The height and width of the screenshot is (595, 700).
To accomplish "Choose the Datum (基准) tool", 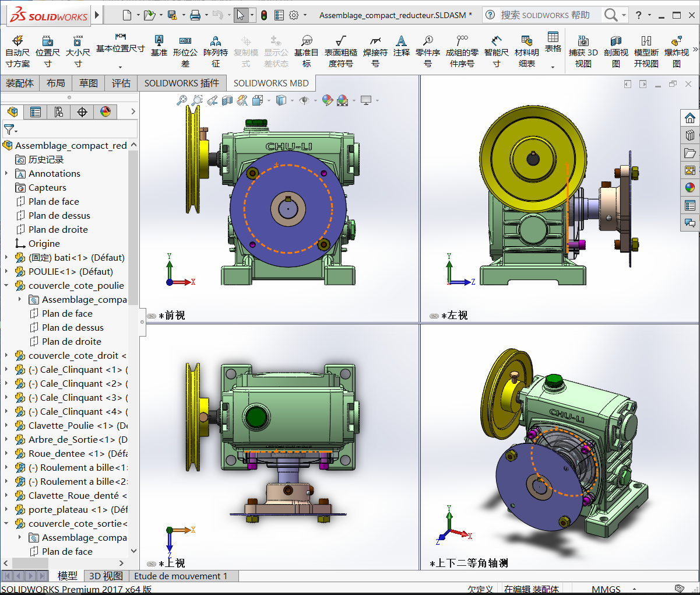I will [159, 46].
